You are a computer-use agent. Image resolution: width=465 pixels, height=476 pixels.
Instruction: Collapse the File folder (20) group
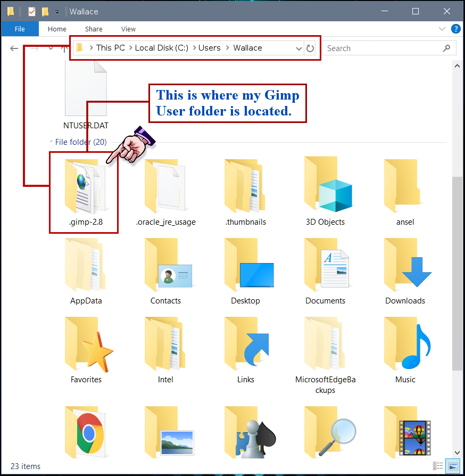click(51, 142)
